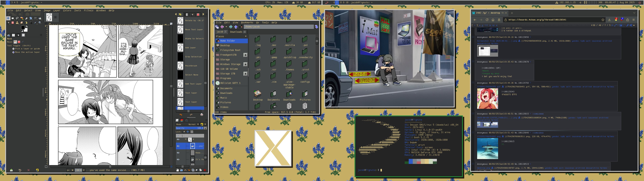The image size is (644, 181).
Task: Select the Clone stamp tool in GIMP
Action: point(17,23)
